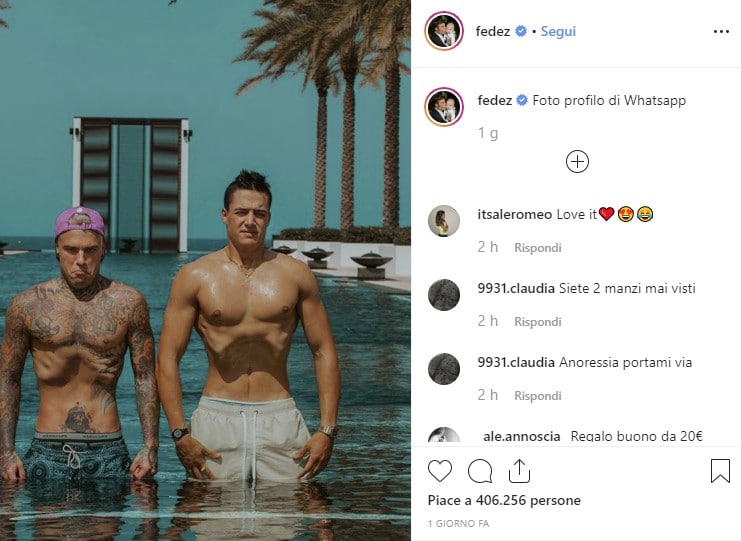Open ale.annoscia profile username
This screenshot has height=541, width=741.
click(x=522, y=436)
